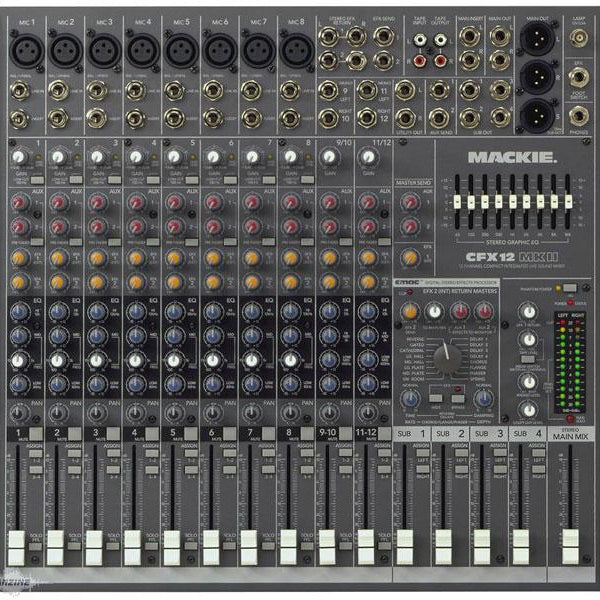Assign Sub 3 to the Right bus

point(500,469)
